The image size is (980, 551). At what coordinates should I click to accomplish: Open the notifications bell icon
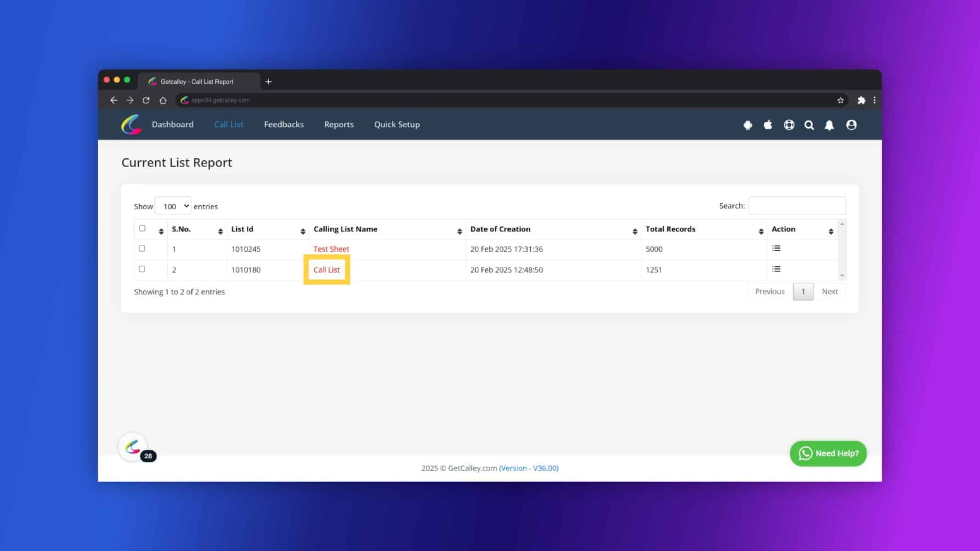(x=829, y=125)
